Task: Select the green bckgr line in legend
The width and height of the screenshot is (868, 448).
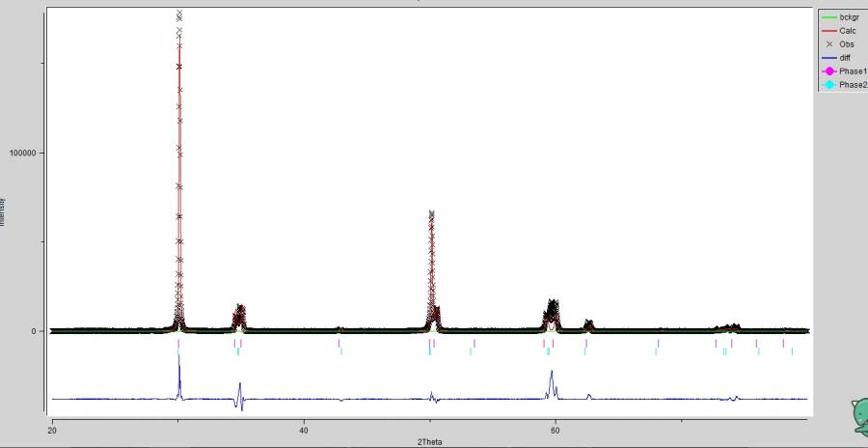Action: (x=828, y=17)
